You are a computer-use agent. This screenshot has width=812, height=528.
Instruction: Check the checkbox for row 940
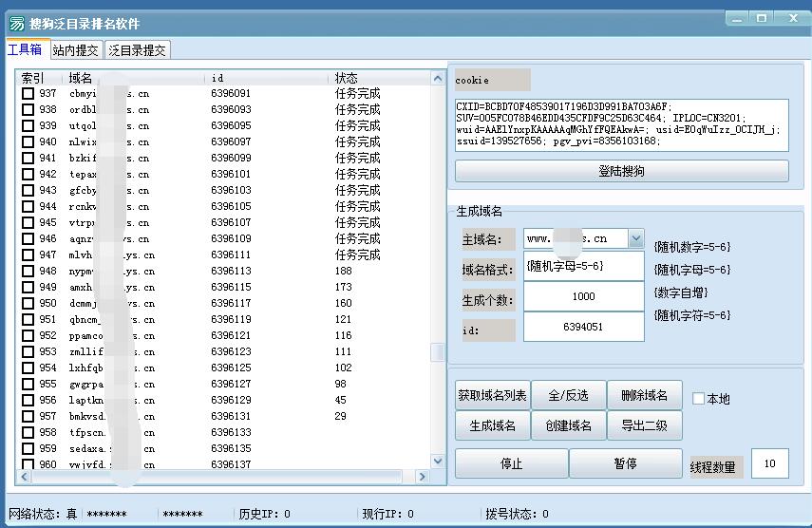[28, 141]
